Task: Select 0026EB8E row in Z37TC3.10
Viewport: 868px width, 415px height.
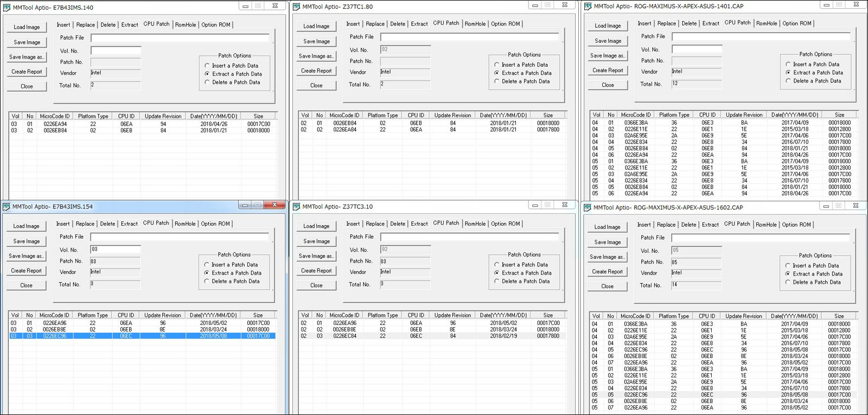Action: point(432,330)
